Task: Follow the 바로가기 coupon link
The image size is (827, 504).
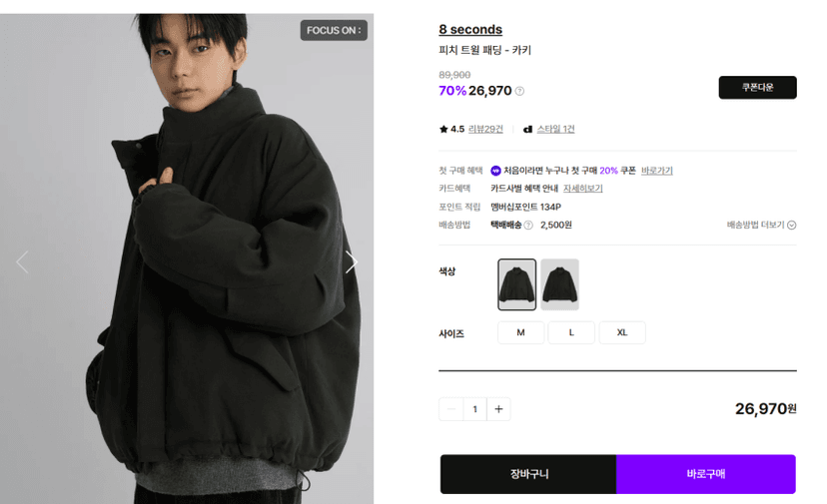Action: [656, 171]
